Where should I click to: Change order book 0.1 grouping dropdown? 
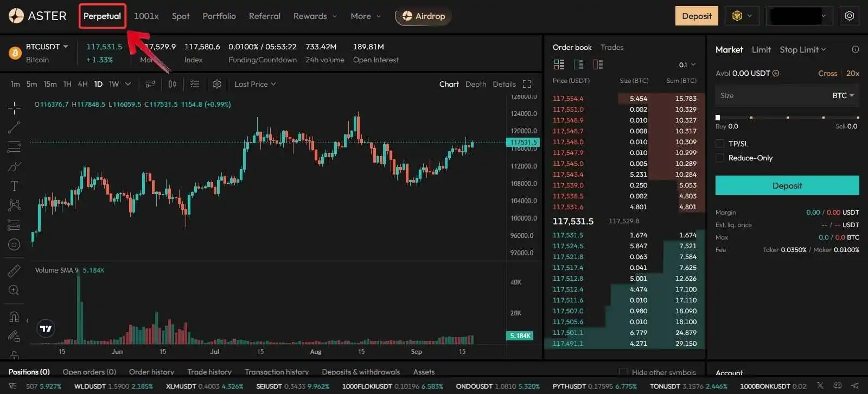click(687, 64)
